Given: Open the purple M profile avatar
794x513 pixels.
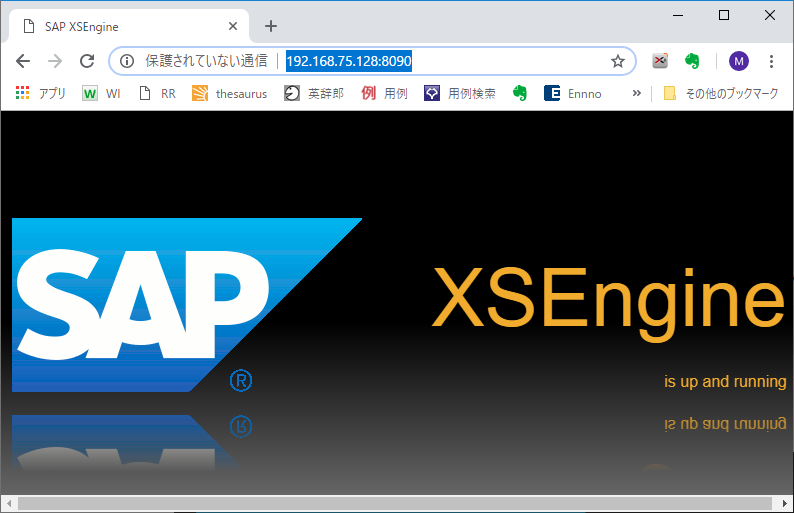Looking at the screenshot, I should [x=738, y=61].
